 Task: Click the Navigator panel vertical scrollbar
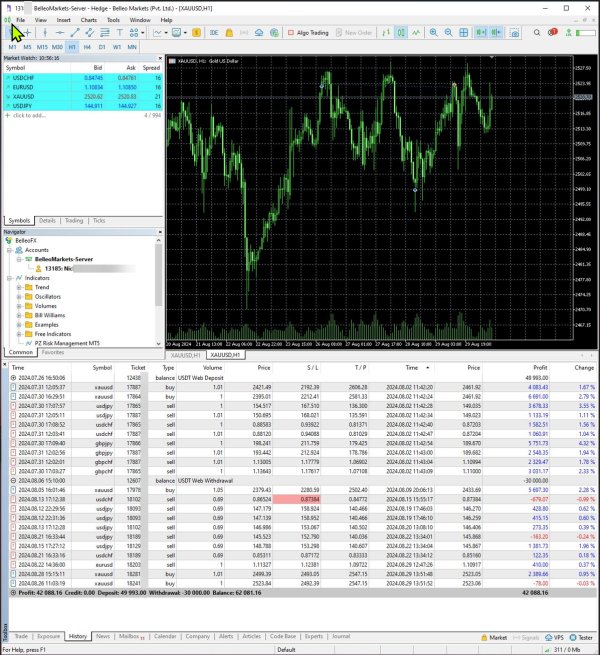pos(158,292)
